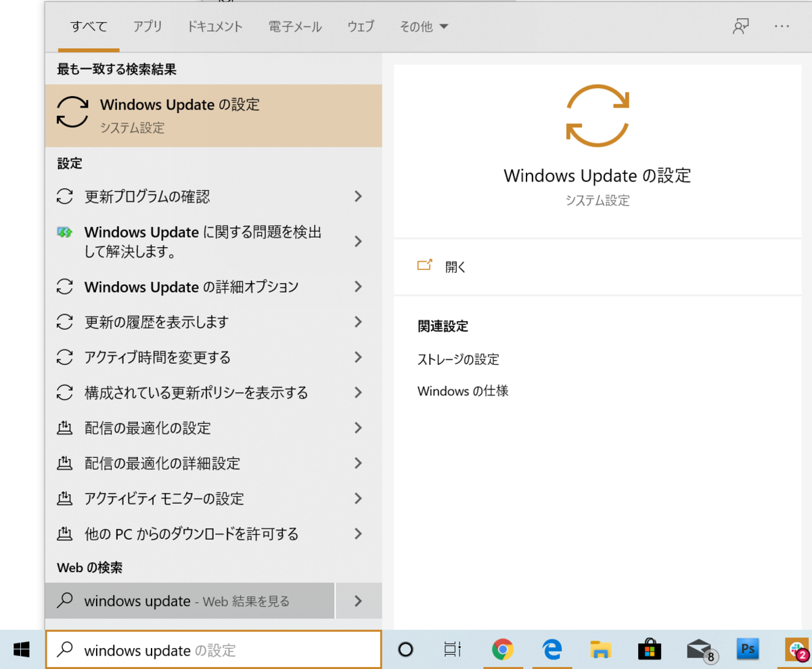Select Windows Update に関する問題を検出 result
Viewport: 812px width, 669px height.
tap(213, 242)
